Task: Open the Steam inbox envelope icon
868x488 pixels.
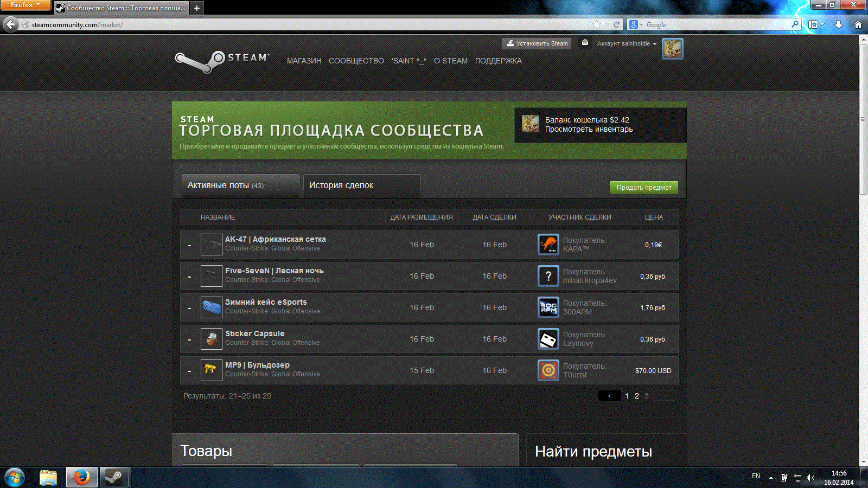Action: (585, 43)
